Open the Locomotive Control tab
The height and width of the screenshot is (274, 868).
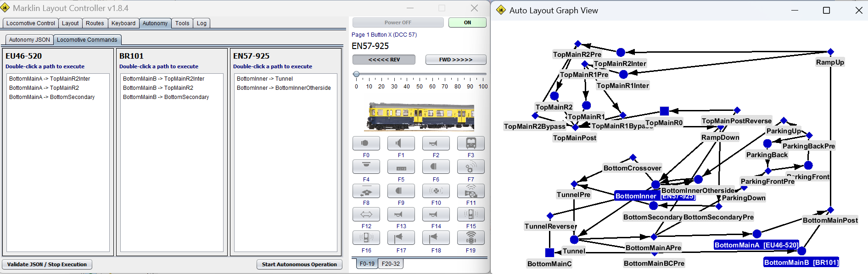(31, 23)
